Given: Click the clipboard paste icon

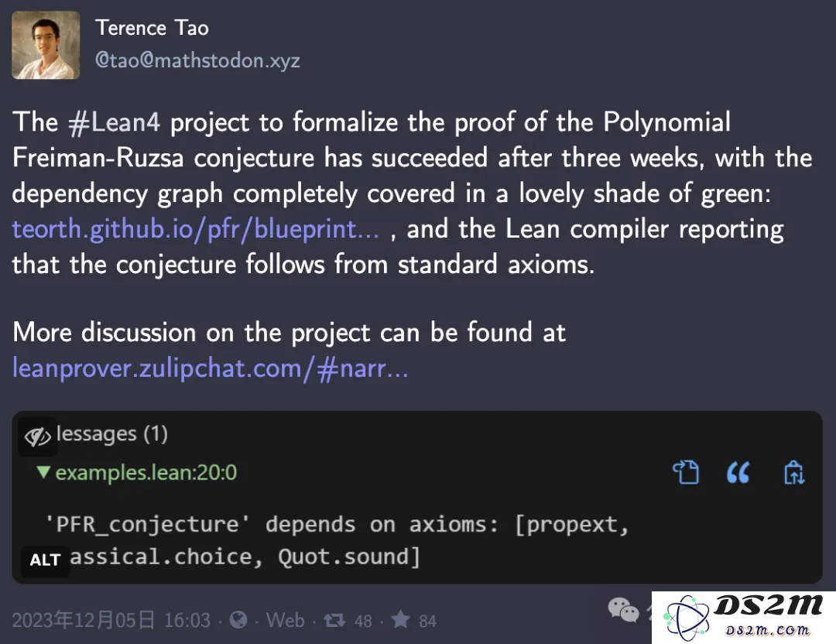Looking at the screenshot, I should pyautogui.click(x=794, y=472).
